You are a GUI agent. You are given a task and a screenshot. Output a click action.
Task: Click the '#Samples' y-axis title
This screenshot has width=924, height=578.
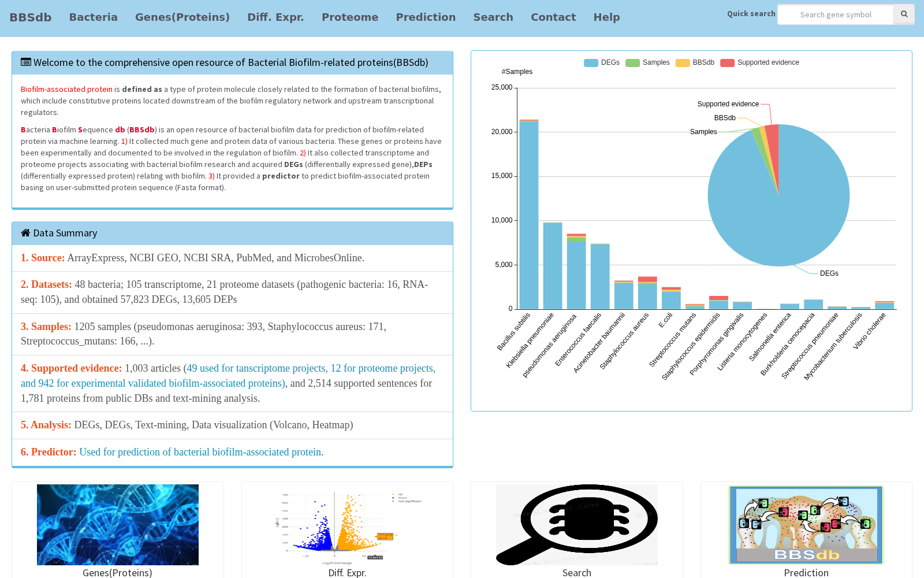pyautogui.click(x=517, y=72)
